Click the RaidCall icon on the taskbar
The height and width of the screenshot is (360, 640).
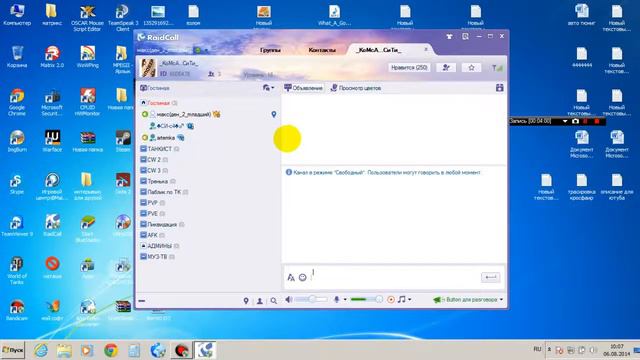pyautogui.click(x=204, y=350)
